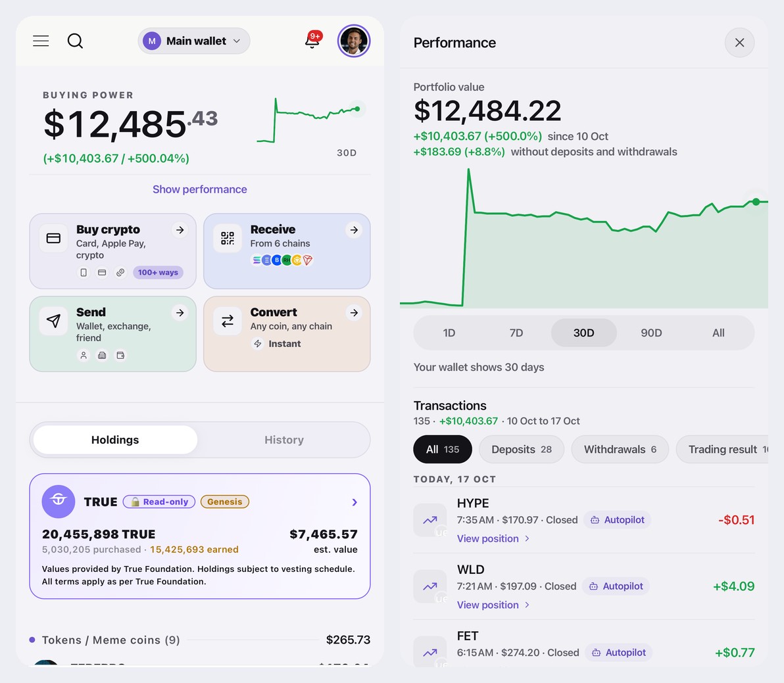784x683 pixels.
Task: Select the 30D time range
Action: point(583,333)
